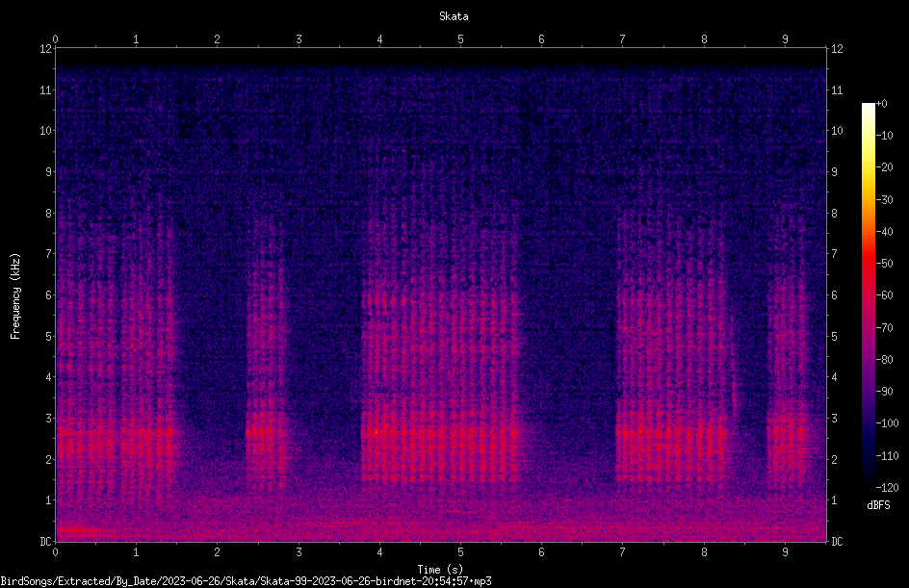The image size is (909, 588).
Task: Click the "-100" color scale label
Action: 887,423
